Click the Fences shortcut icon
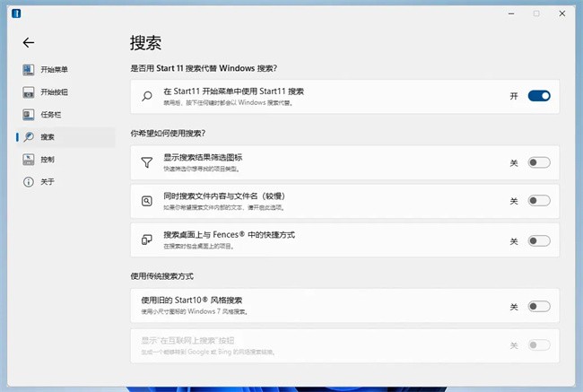 click(147, 240)
